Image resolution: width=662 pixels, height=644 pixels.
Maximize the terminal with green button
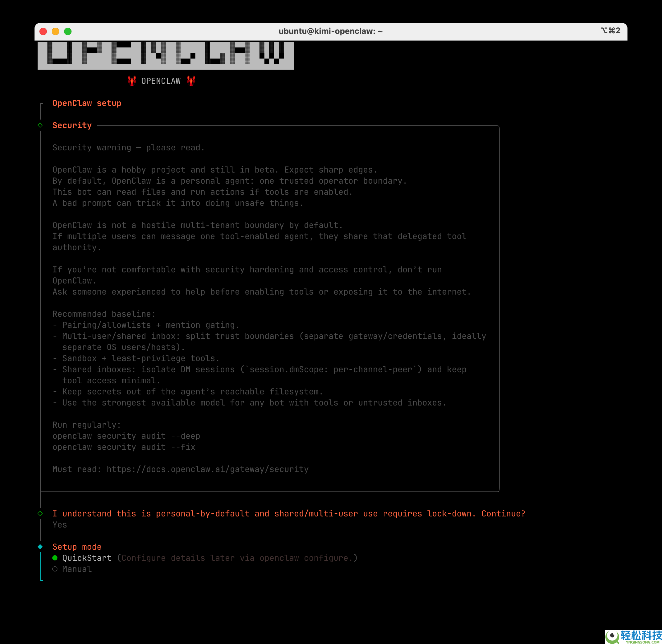coord(68,31)
